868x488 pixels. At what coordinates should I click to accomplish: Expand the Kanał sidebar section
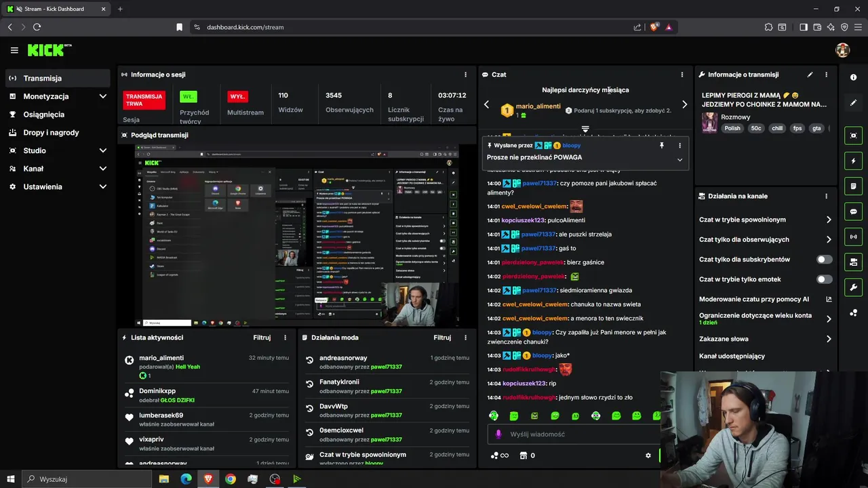click(x=103, y=169)
